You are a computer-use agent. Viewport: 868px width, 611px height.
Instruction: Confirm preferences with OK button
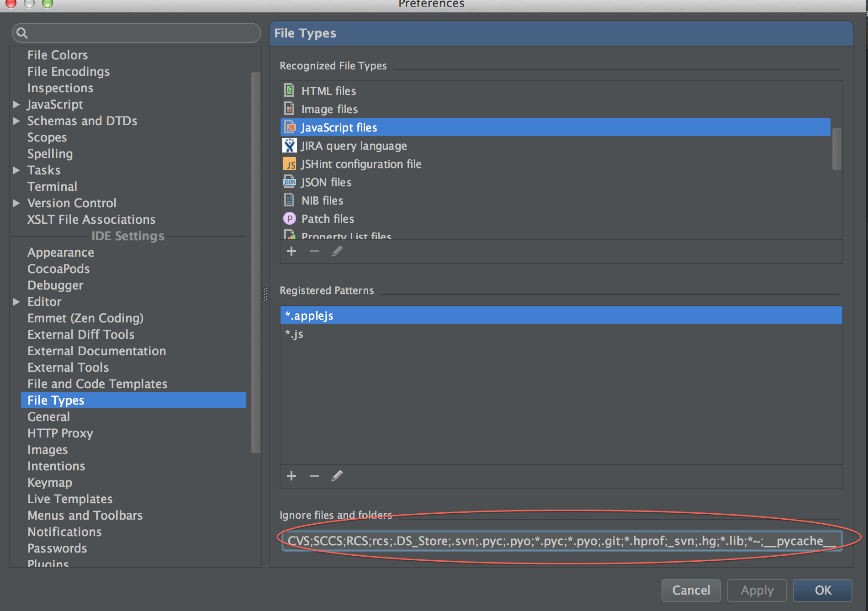pos(823,590)
